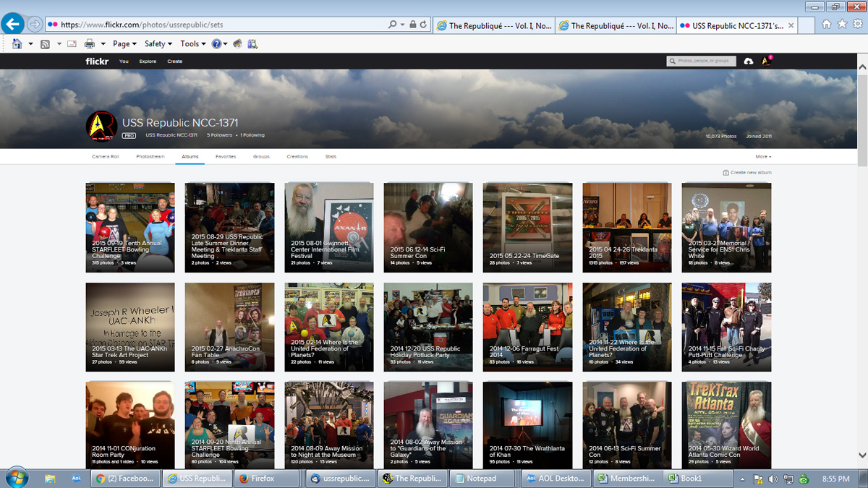Click the browser Back arrow button

pos(12,25)
